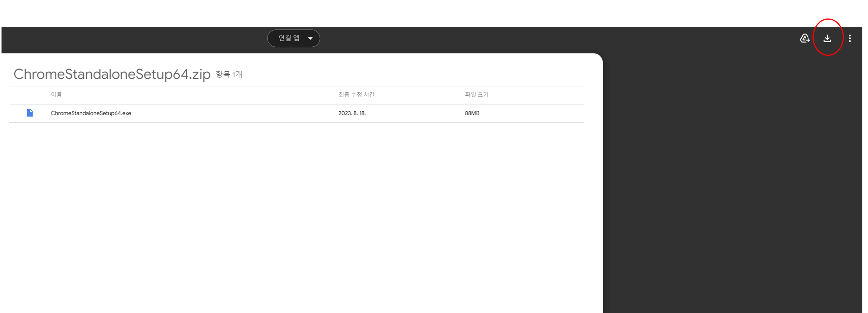Click the ChromeStandaloneSetup64.zip title
The height and width of the screenshot is (313, 868).
coord(112,74)
